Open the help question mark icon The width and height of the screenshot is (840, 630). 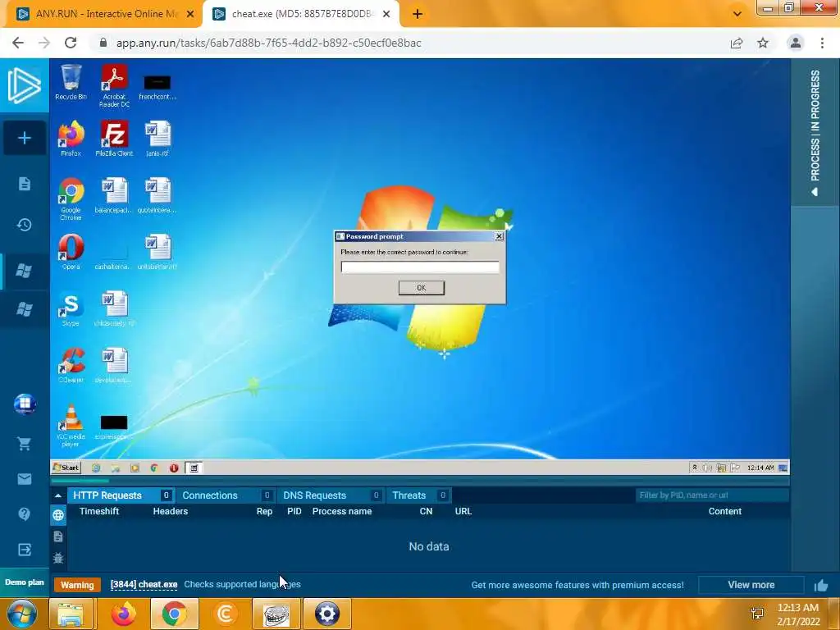pyautogui.click(x=24, y=514)
